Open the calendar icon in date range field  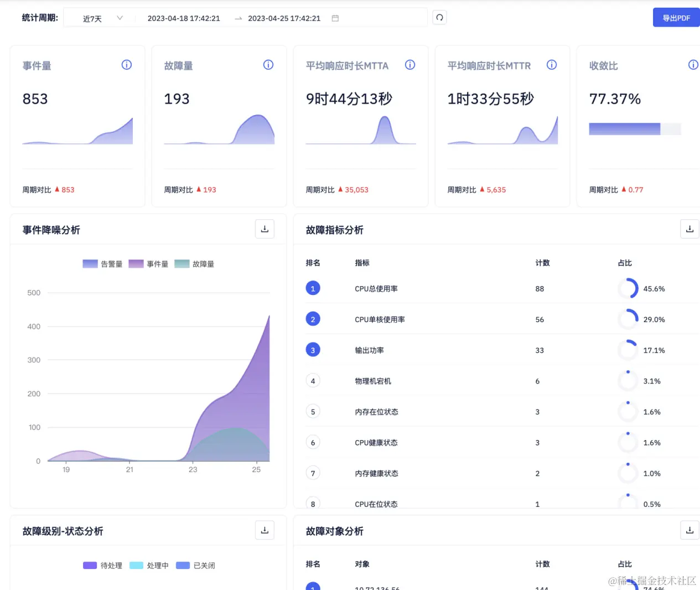coord(335,18)
